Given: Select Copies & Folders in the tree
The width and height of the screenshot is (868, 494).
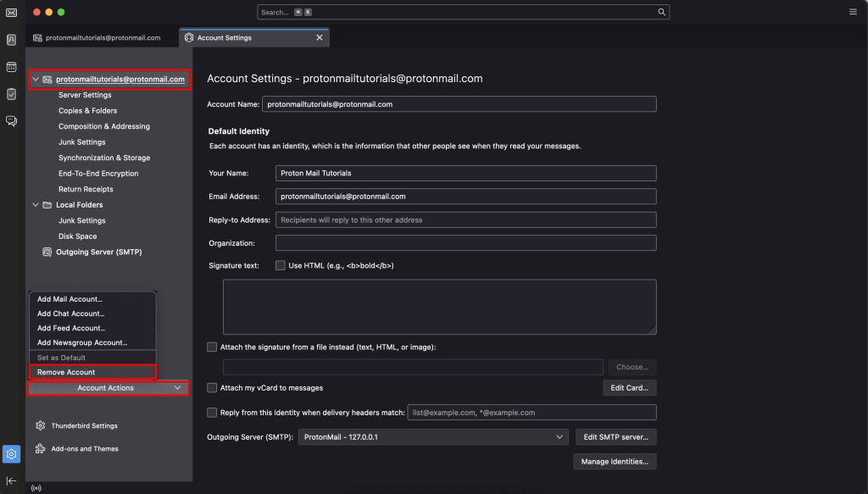Looking at the screenshot, I should [87, 111].
